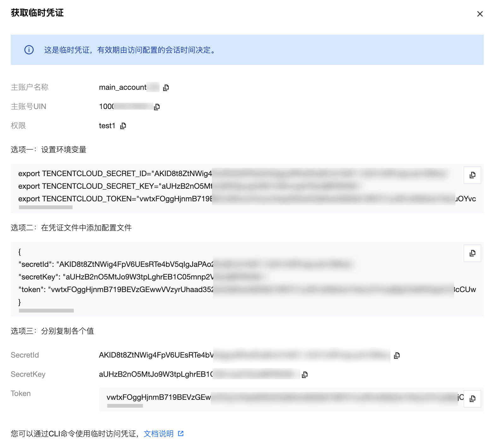
Task: Click the SecretKey value starting "aUHzB2nO5MtJo9W3tpLghrEB1"
Action: 199,374
